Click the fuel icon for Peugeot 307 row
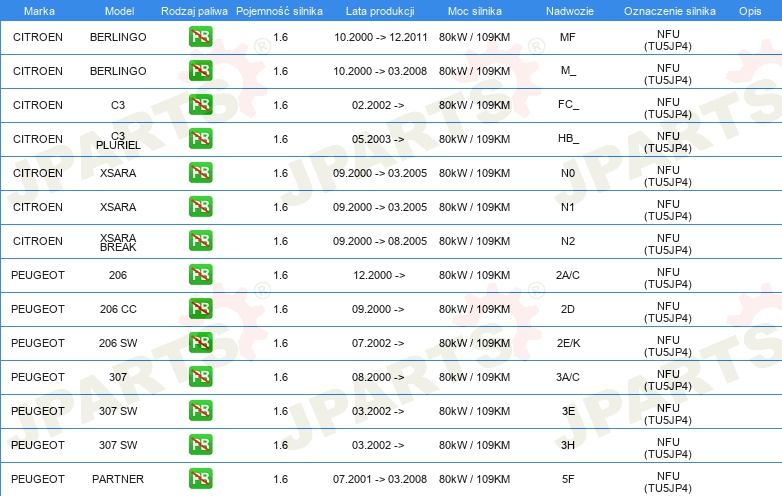This screenshot has width=782, height=496. 200,377
